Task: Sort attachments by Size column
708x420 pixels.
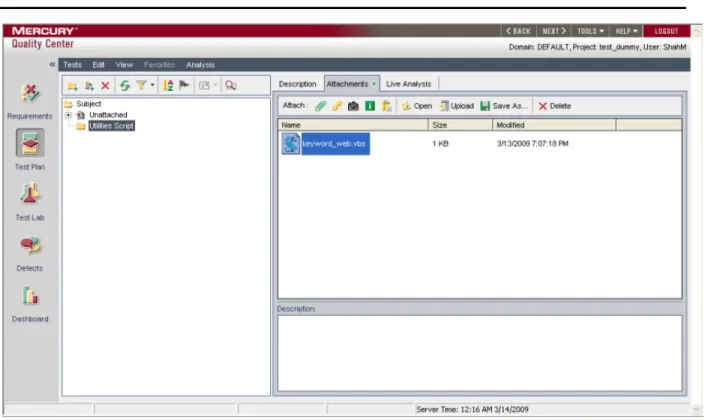Action: [x=460, y=125]
